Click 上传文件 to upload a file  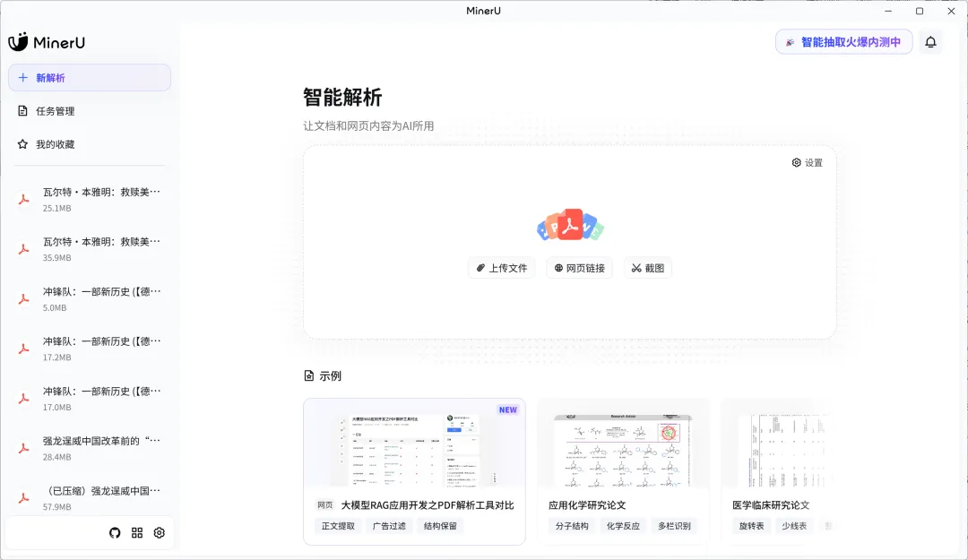[x=501, y=268]
